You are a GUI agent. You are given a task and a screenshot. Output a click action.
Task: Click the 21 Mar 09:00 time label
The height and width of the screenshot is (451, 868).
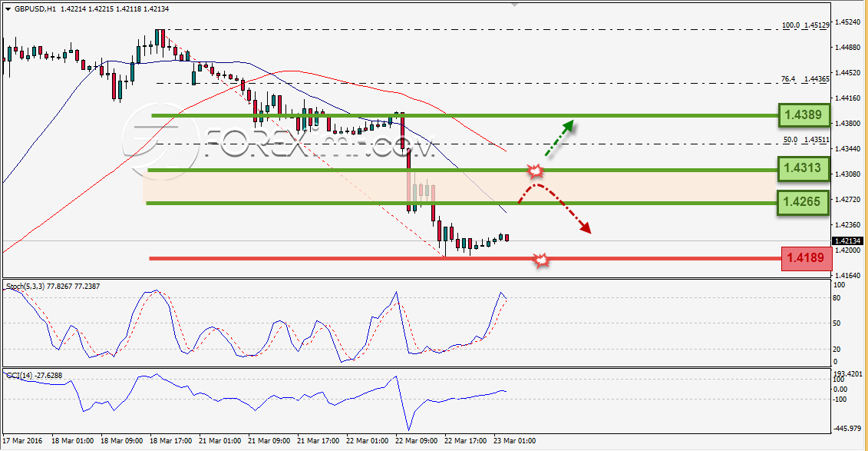tap(269, 441)
